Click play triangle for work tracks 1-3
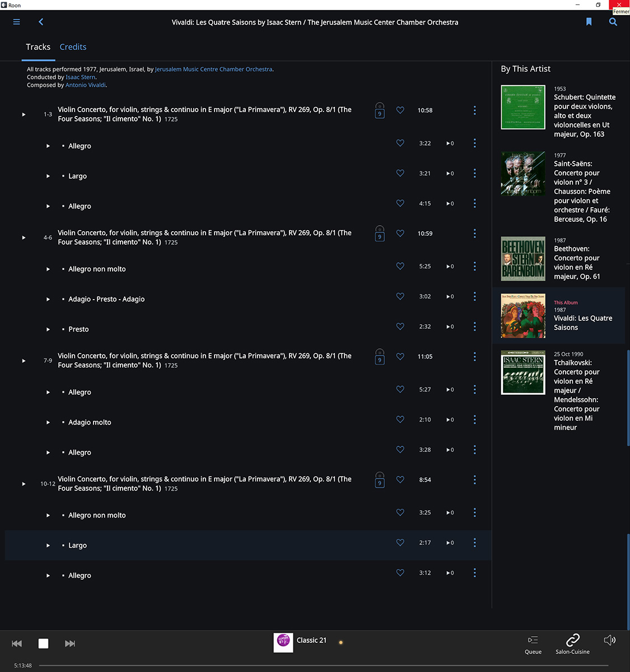Screen dimensions: 630x672 24,114
